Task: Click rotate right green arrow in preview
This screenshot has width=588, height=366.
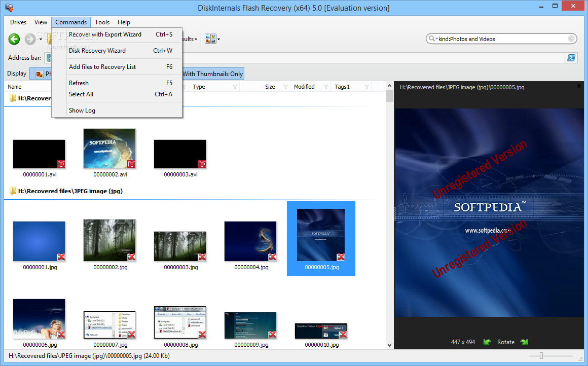Action: click(x=524, y=342)
